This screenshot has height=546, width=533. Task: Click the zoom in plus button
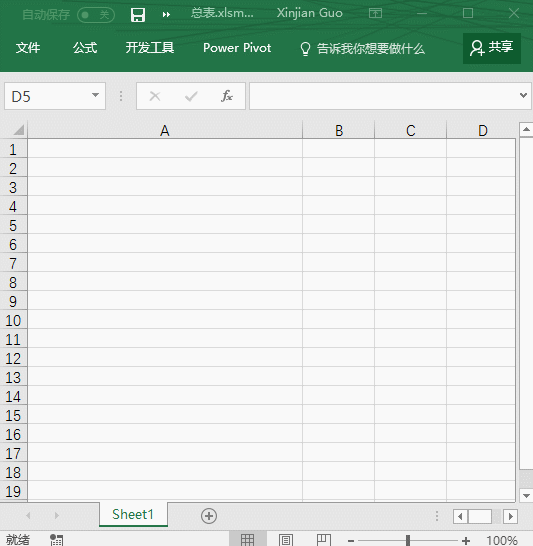pyautogui.click(x=465, y=540)
